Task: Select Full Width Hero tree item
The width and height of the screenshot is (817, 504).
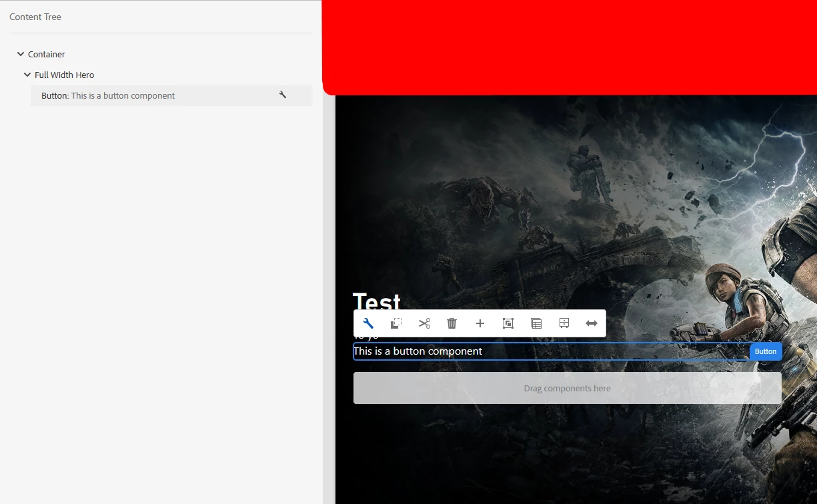Action: pos(65,75)
